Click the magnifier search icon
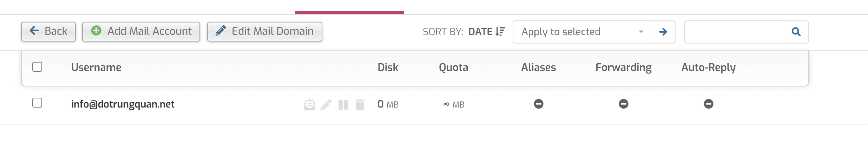This screenshot has width=868, height=142. pyautogui.click(x=796, y=32)
